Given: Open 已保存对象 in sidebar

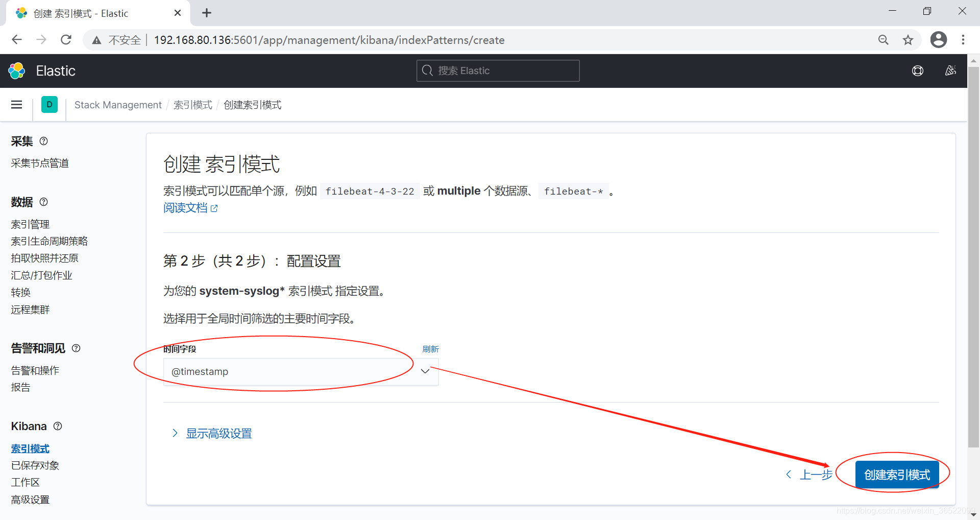Looking at the screenshot, I should coord(35,465).
